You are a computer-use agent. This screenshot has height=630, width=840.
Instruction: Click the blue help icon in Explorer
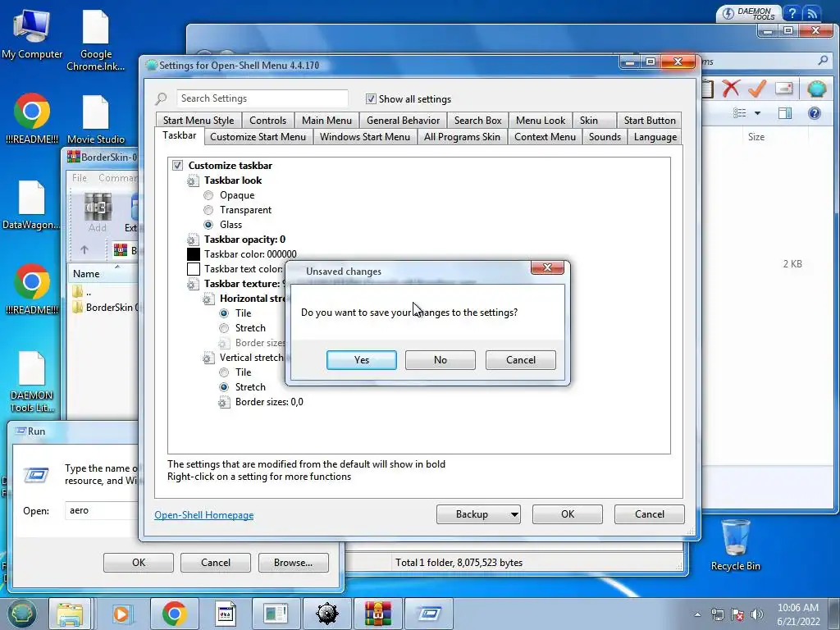click(x=815, y=113)
